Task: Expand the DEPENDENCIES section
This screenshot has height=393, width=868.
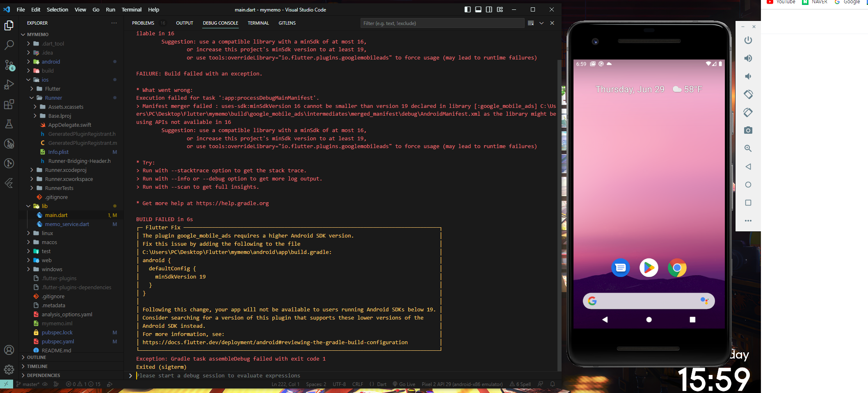Action: 43,375
